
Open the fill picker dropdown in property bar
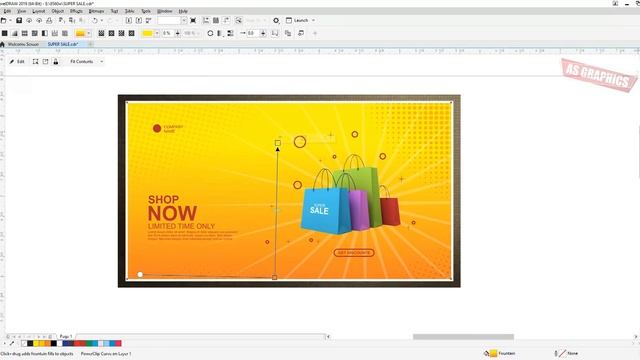coord(89,33)
